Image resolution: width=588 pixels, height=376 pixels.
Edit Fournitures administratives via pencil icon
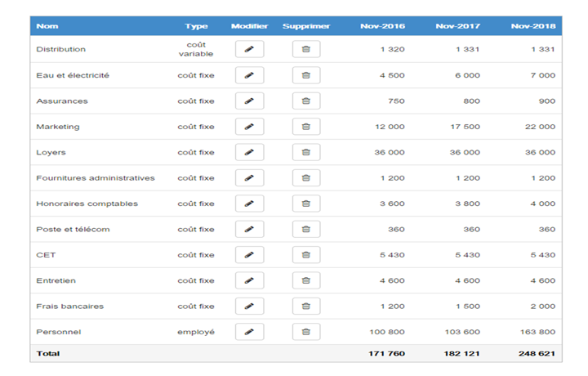pyautogui.click(x=249, y=178)
